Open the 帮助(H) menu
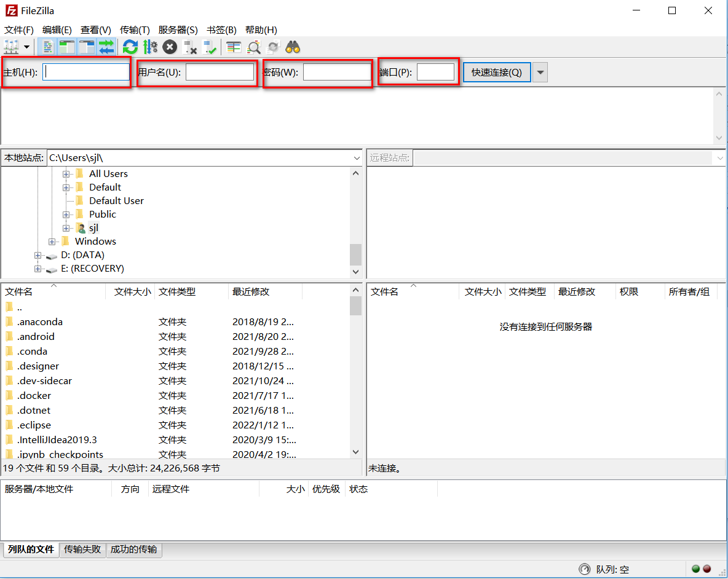Image resolution: width=728 pixels, height=579 pixels. pyautogui.click(x=261, y=30)
